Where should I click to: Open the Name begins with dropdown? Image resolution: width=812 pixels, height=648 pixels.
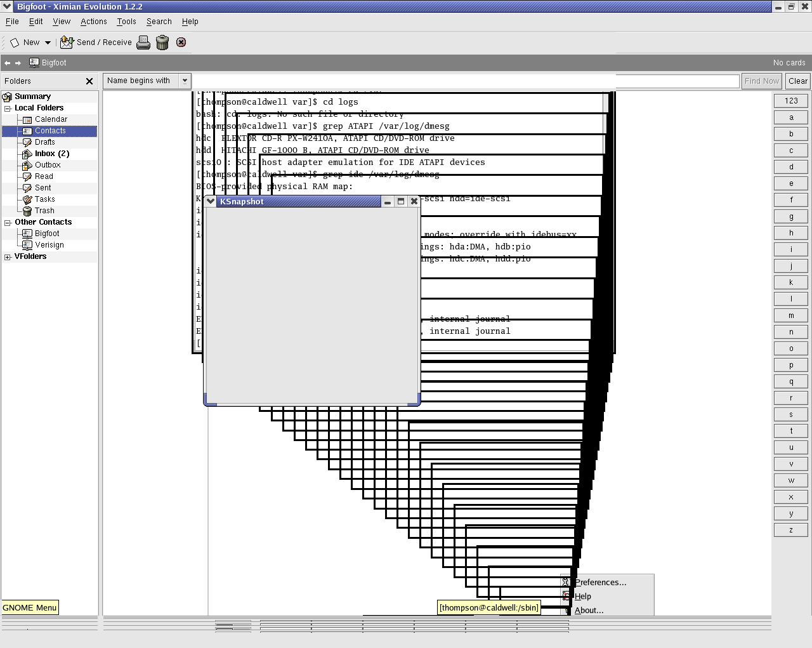(x=185, y=81)
